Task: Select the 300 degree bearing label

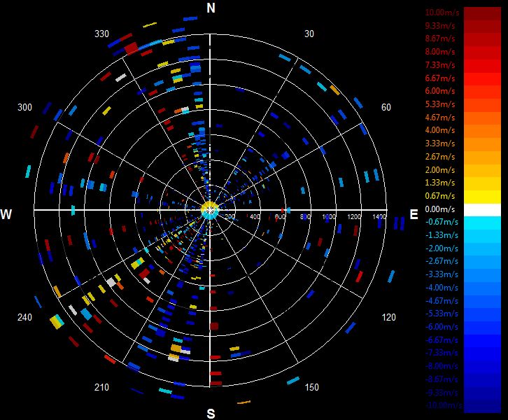Action: click(x=24, y=107)
